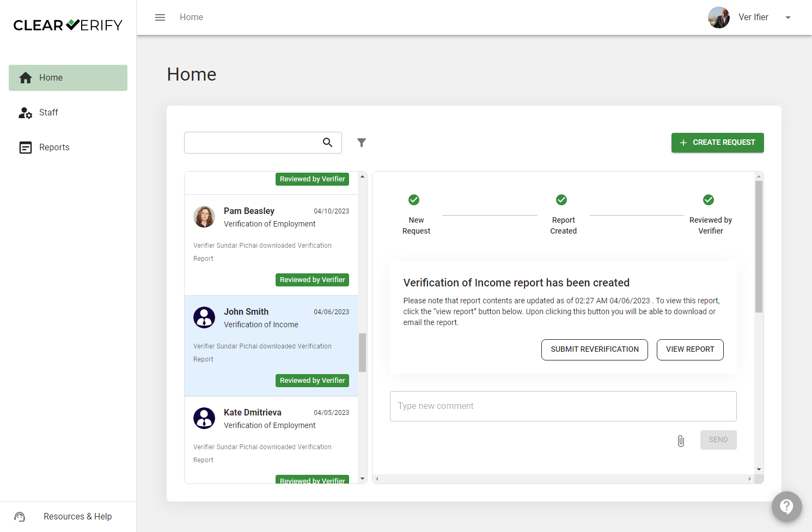Open Staff in the sidebar menu
Image resolution: width=812 pixels, height=532 pixels.
68,113
